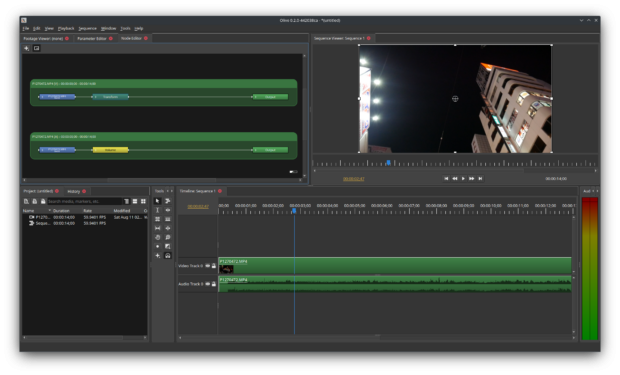Toggle the snapping magnet button
The image size is (620, 375).
click(x=168, y=256)
